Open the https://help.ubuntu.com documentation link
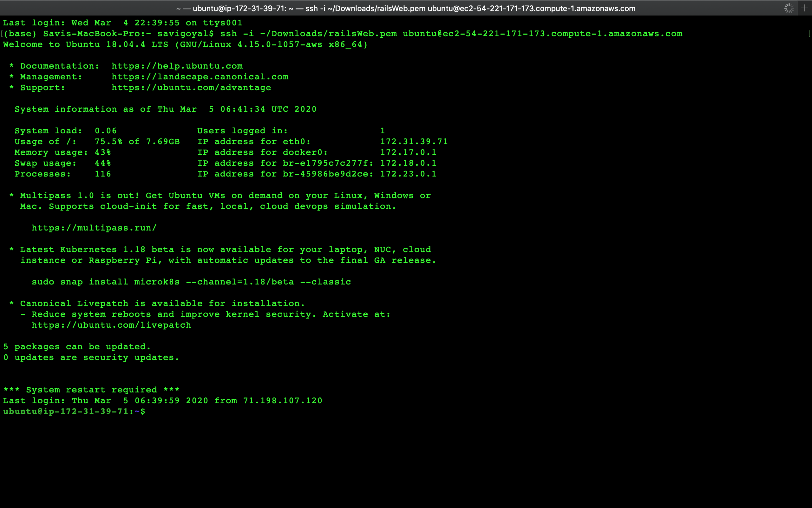This screenshot has height=508, width=812. coord(177,66)
